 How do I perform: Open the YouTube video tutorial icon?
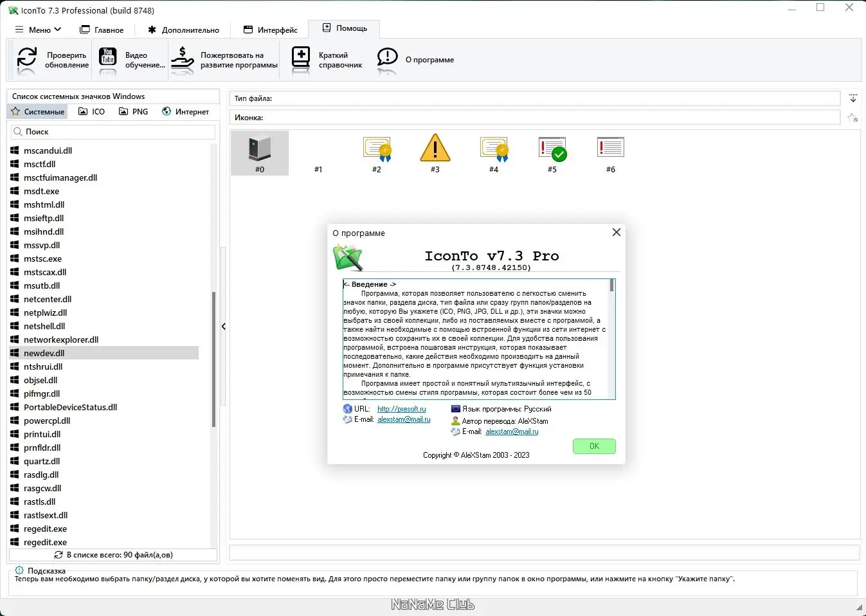coord(108,57)
